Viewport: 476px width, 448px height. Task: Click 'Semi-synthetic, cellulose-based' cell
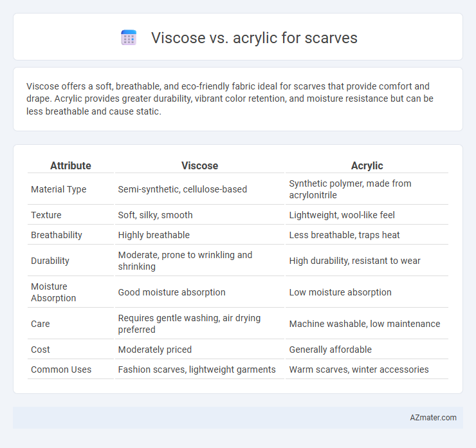(x=183, y=189)
